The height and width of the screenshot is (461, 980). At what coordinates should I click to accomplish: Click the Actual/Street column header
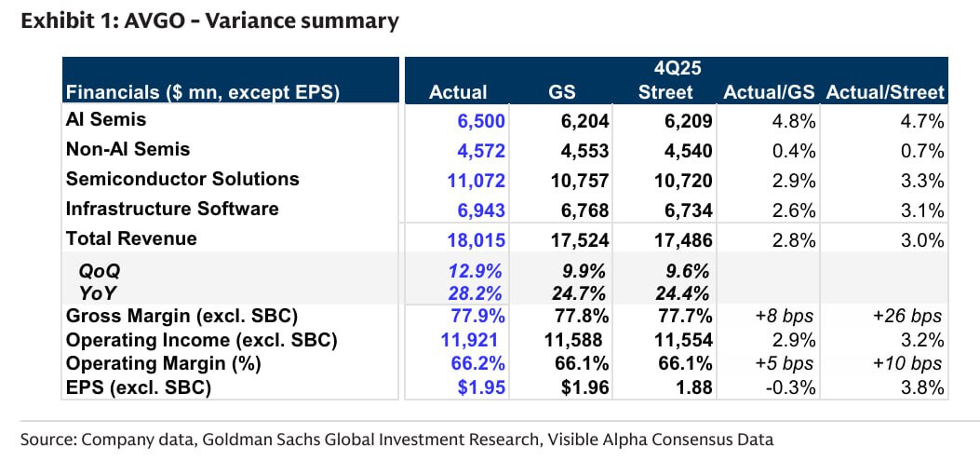885,92
